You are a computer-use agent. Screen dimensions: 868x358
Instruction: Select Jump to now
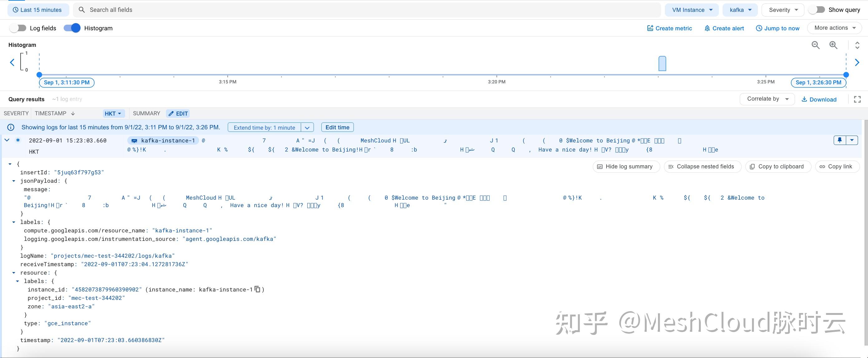[778, 28]
